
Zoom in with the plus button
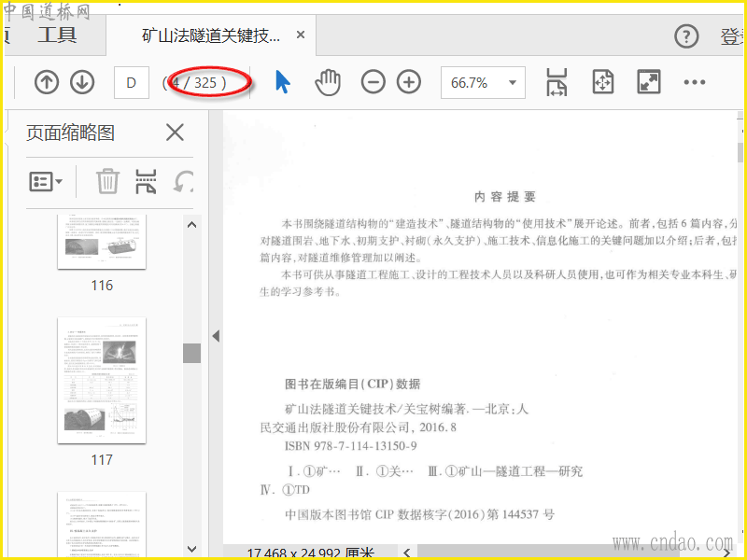coord(409,82)
